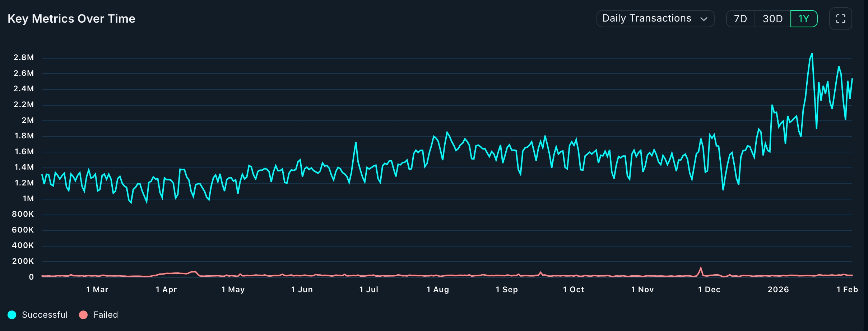Click the Key Metrics Over Time title
The image size is (868, 331).
click(x=71, y=18)
